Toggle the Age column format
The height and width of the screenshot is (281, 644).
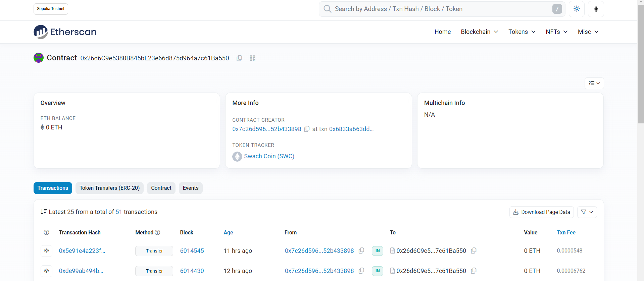[228, 232]
